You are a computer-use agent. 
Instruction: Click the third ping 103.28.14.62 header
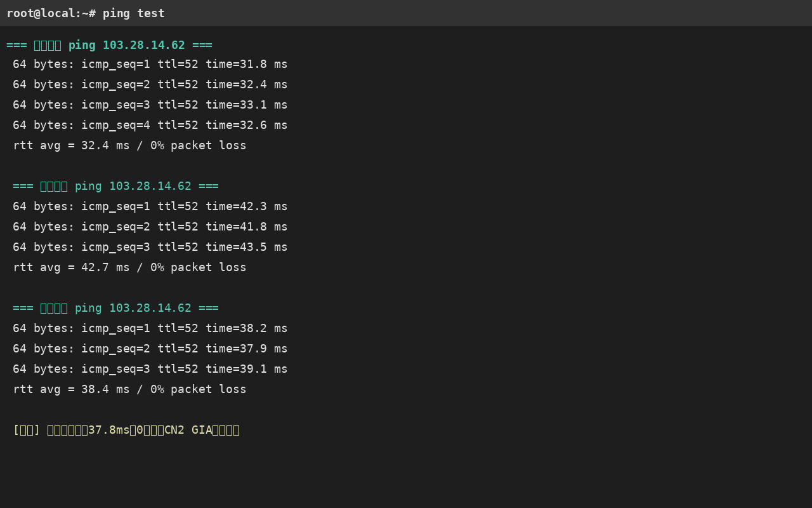(x=115, y=308)
